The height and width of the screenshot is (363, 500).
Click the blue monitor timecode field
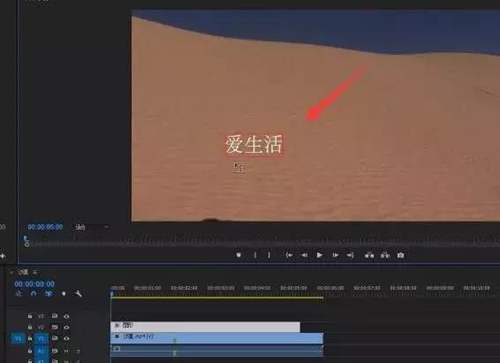(x=45, y=227)
